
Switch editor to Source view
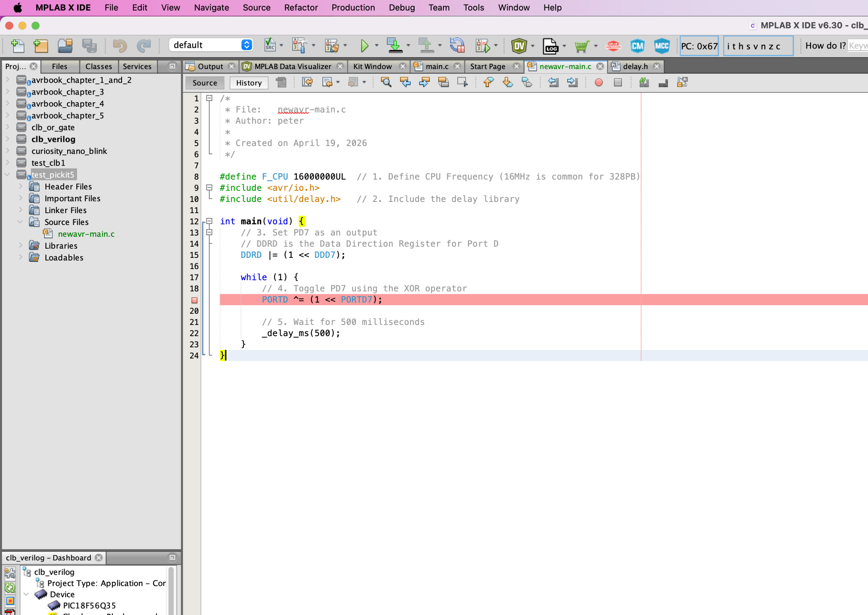(x=204, y=83)
